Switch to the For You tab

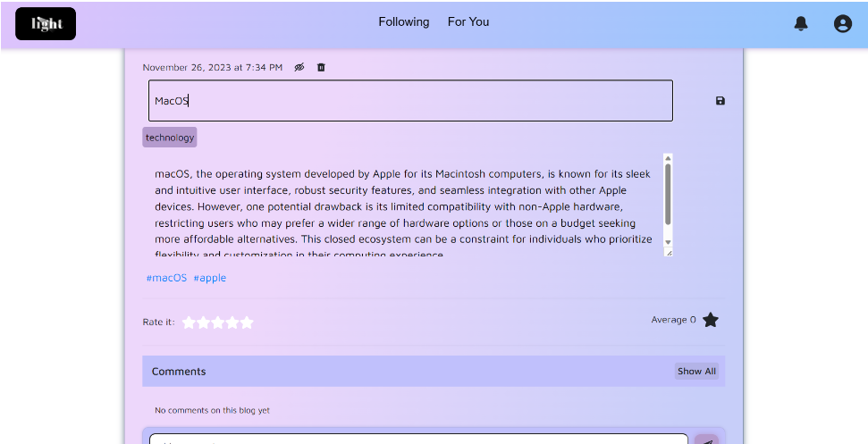468,22
